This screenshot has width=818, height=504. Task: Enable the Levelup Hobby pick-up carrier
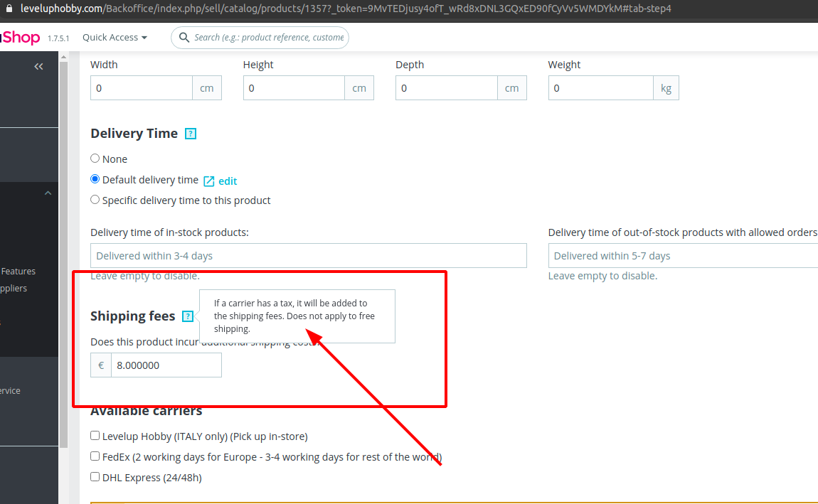click(95, 435)
